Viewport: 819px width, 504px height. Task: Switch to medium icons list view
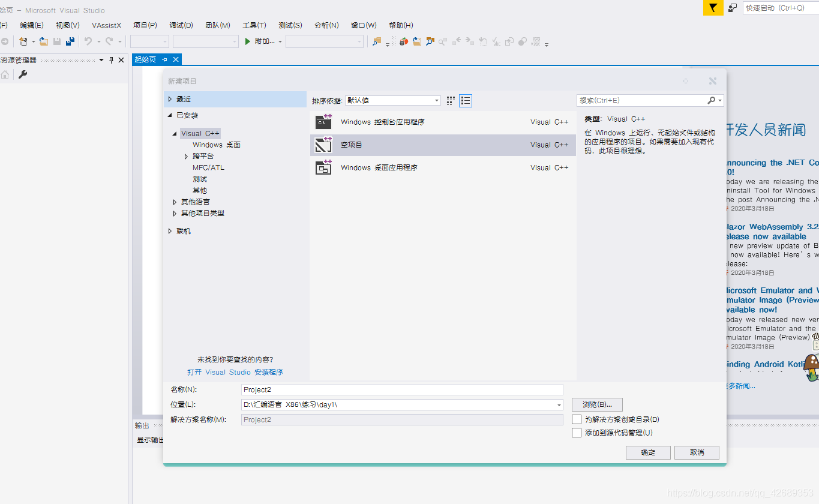466,101
